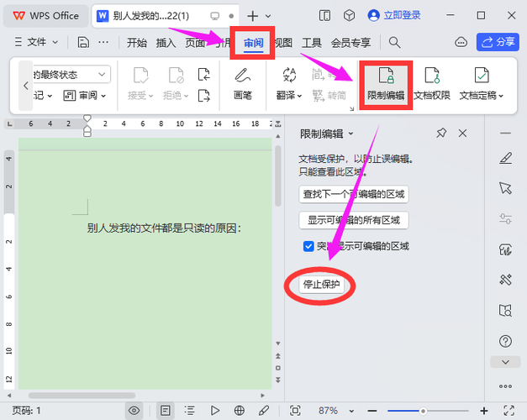This screenshot has height=420, width=527.
Task: Click the Restrict Editing (限制编辑) button
Action: [x=386, y=84]
